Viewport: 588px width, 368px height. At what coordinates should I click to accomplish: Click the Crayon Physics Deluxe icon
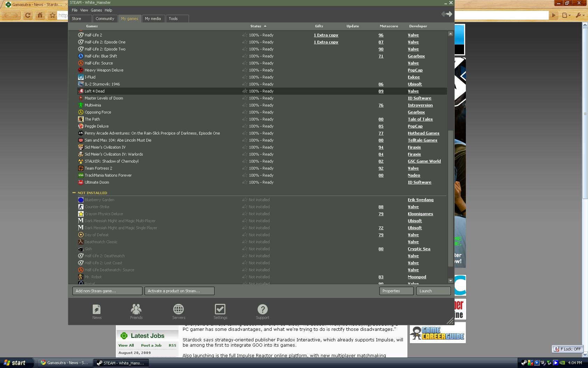[x=81, y=214]
